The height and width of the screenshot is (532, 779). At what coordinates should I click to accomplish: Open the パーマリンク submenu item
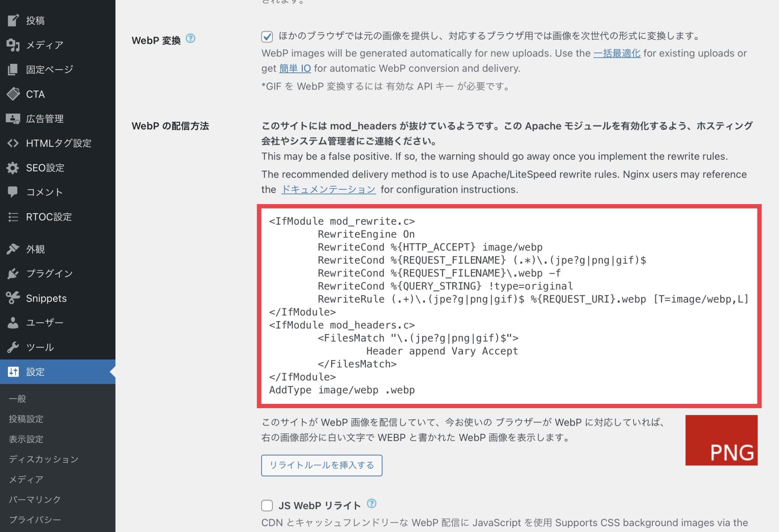tap(35, 499)
